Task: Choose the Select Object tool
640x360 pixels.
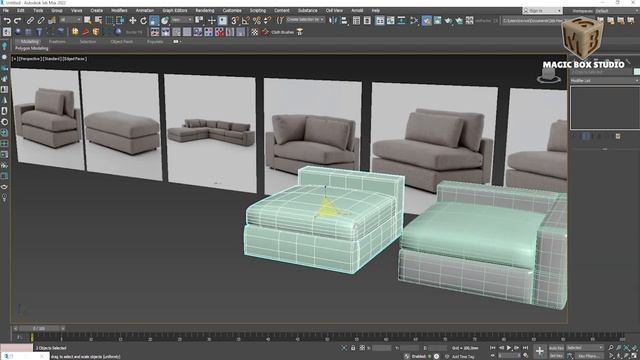Action: 87,20
